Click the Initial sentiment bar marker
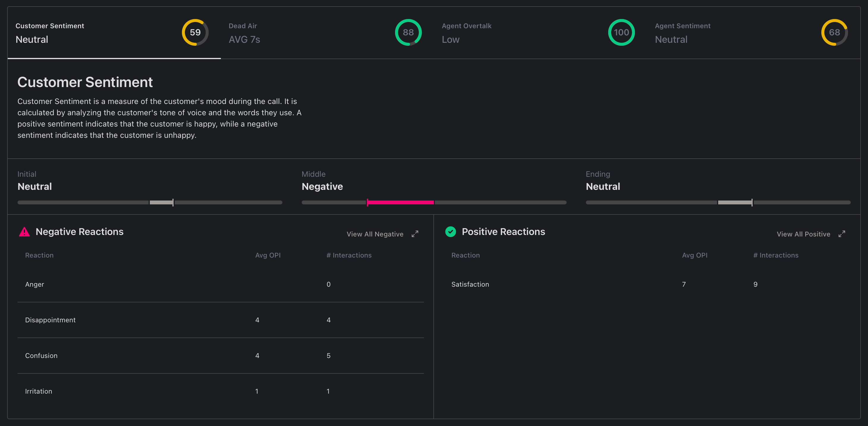The image size is (868, 426). [173, 202]
